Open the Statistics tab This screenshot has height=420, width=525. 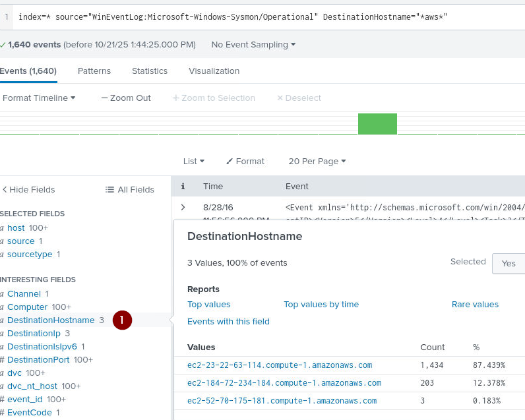(150, 71)
